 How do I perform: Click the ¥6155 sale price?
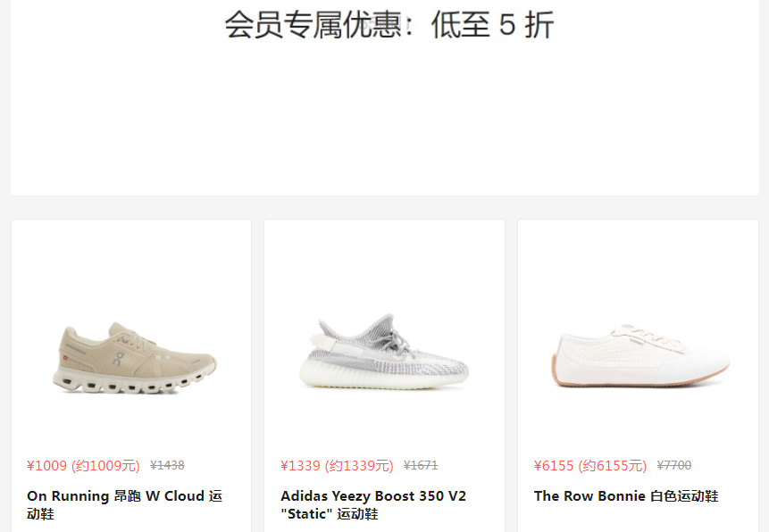554,465
